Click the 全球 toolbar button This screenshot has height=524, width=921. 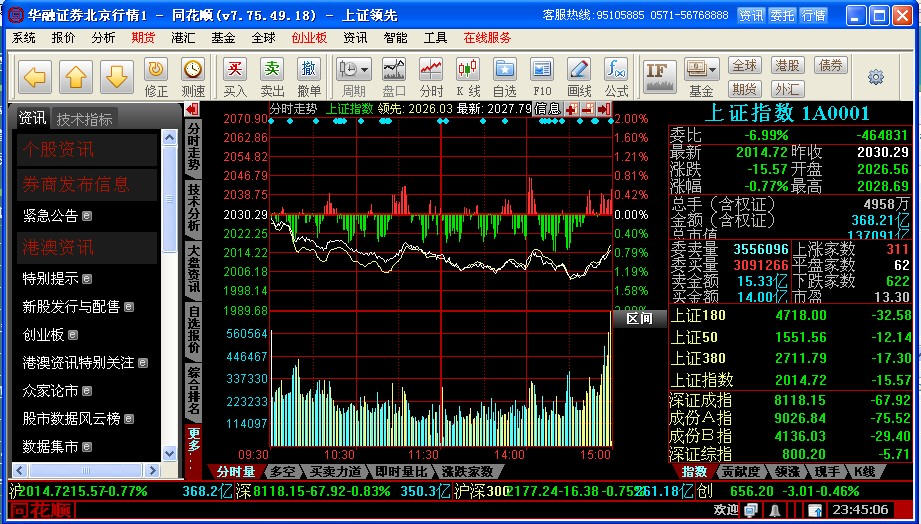(x=745, y=65)
